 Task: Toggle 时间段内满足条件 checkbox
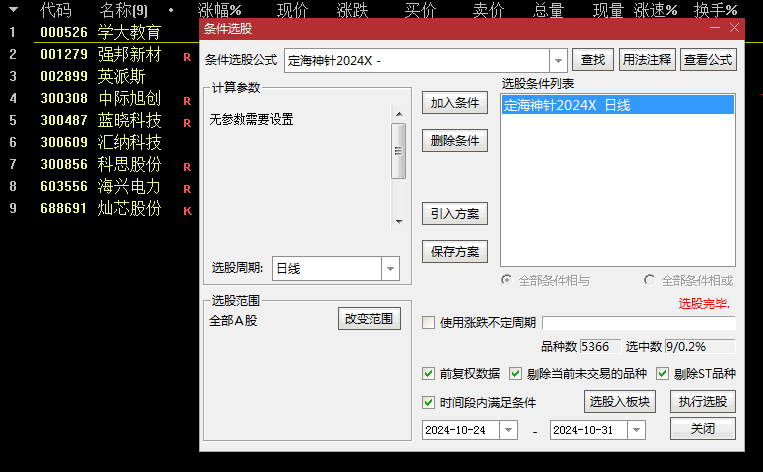click(428, 402)
